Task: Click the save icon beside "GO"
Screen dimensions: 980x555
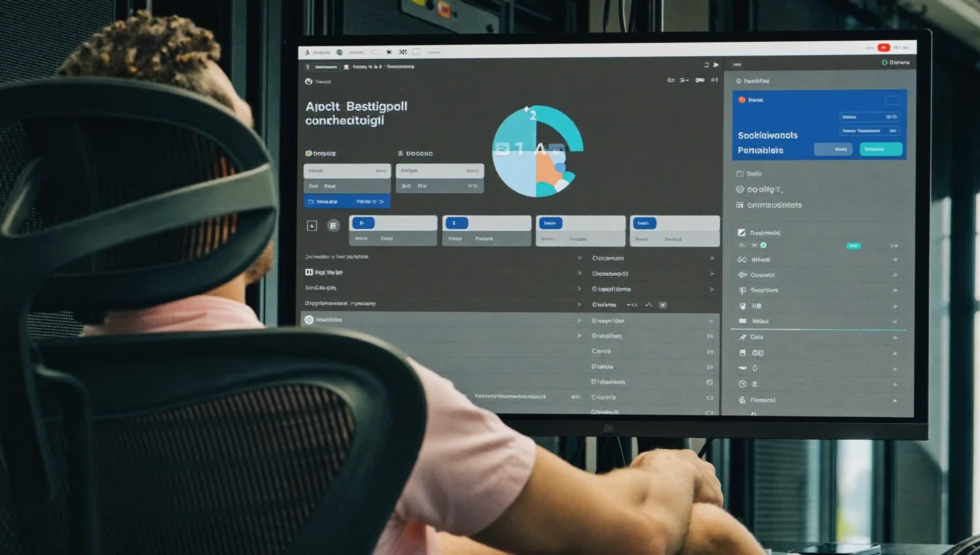Action: point(743,353)
